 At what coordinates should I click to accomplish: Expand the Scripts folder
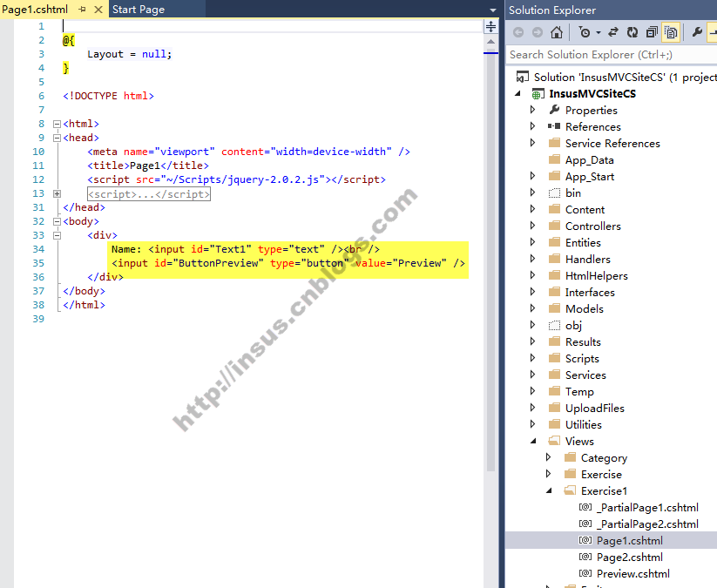(x=532, y=358)
